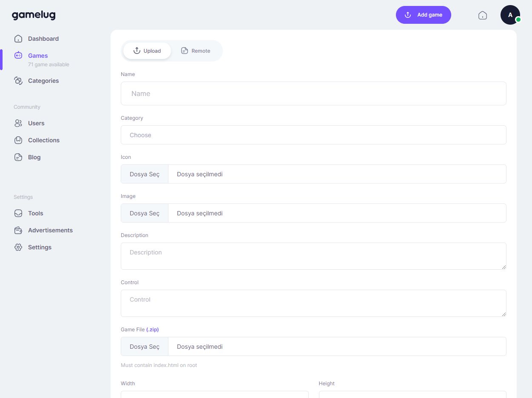
Task: Choose a file for the Icon field
Action: point(145,174)
